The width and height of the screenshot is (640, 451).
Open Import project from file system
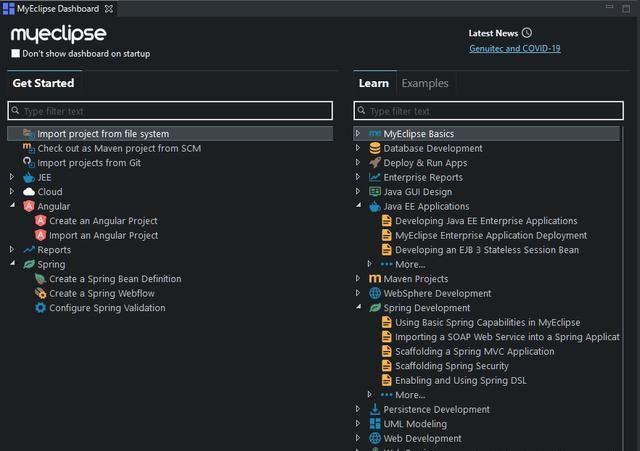click(x=102, y=134)
